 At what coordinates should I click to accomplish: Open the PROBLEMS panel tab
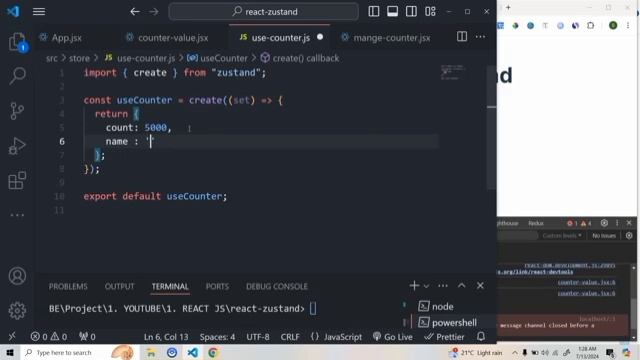pyautogui.click(x=68, y=287)
